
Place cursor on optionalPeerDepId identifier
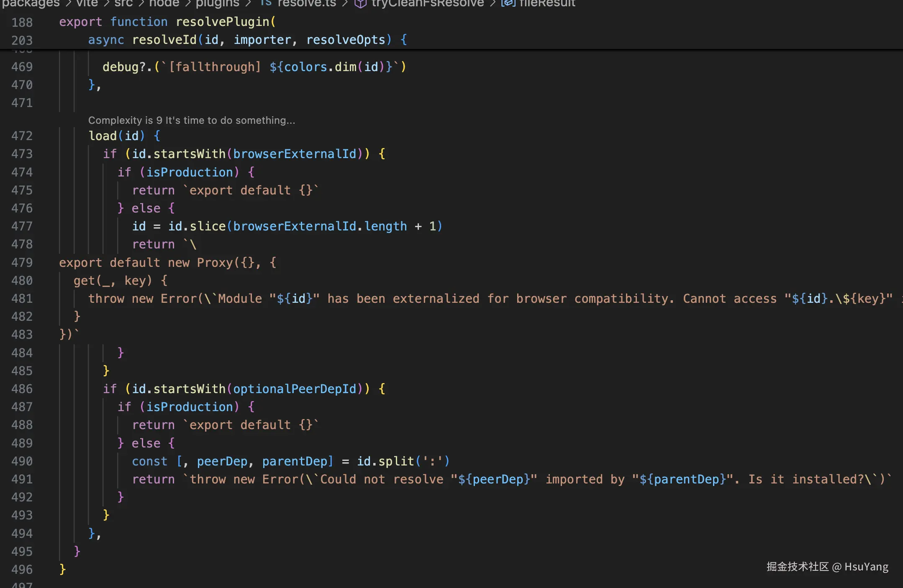[295, 389]
